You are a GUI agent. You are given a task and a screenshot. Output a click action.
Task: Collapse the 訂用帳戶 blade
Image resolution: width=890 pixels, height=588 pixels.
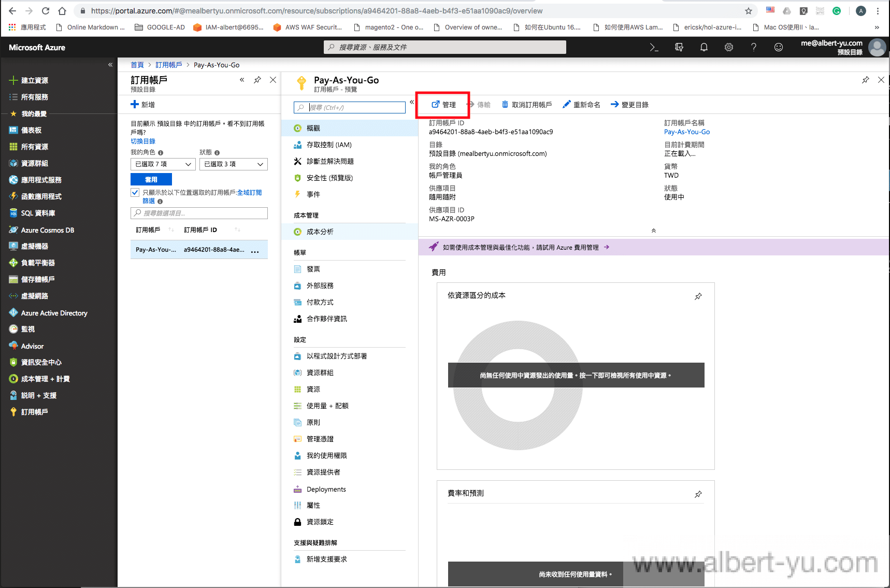pos(242,80)
